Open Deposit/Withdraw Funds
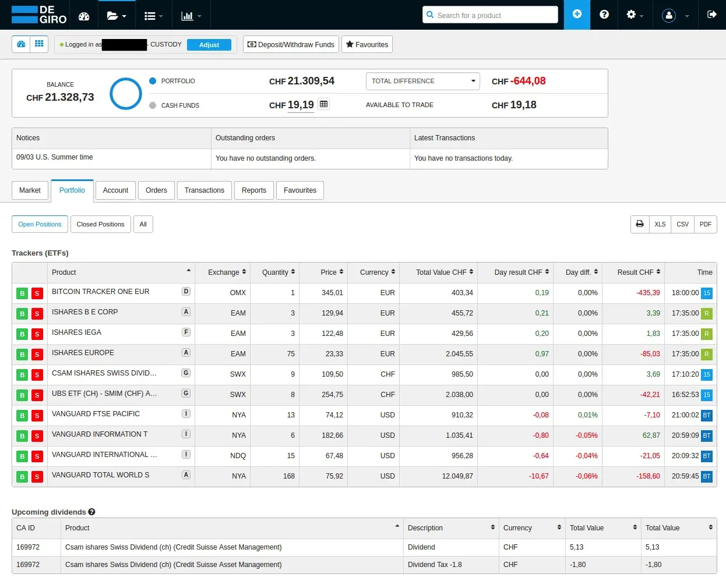Viewport: 726px width, 588px height. click(x=291, y=44)
